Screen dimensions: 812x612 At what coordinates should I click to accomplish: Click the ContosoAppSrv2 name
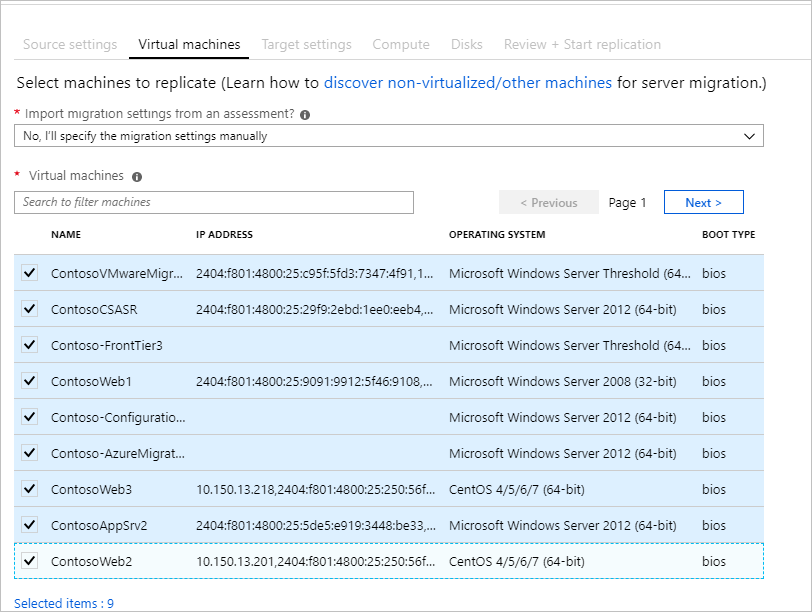tap(99, 526)
